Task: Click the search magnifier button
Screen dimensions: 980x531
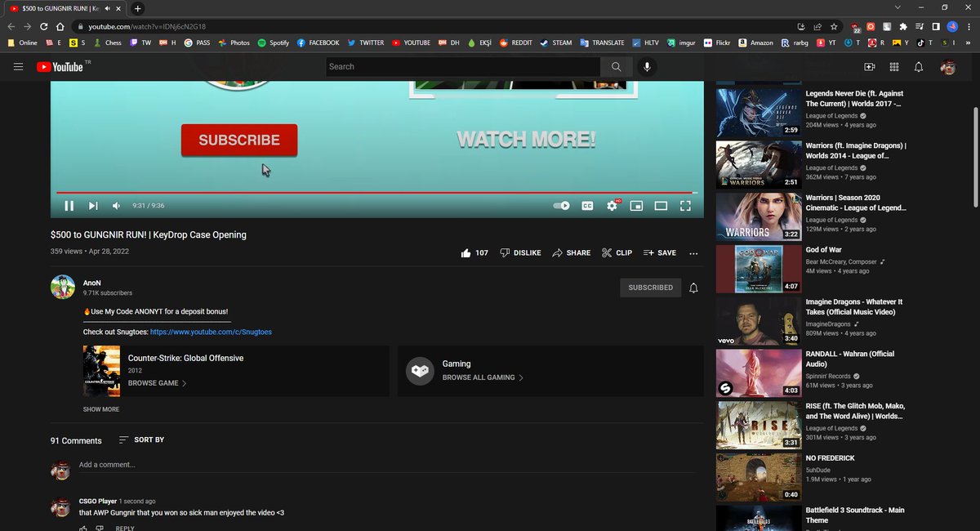Action: pos(616,67)
